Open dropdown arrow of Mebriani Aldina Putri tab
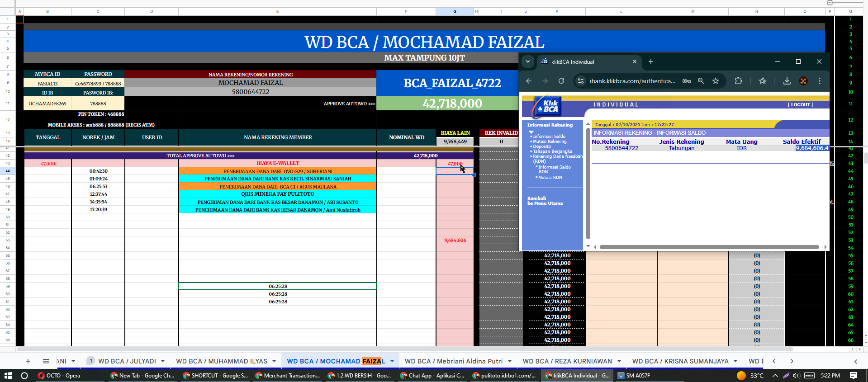The height and width of the screenshot is (382, 868). click(x=510, y=361)
